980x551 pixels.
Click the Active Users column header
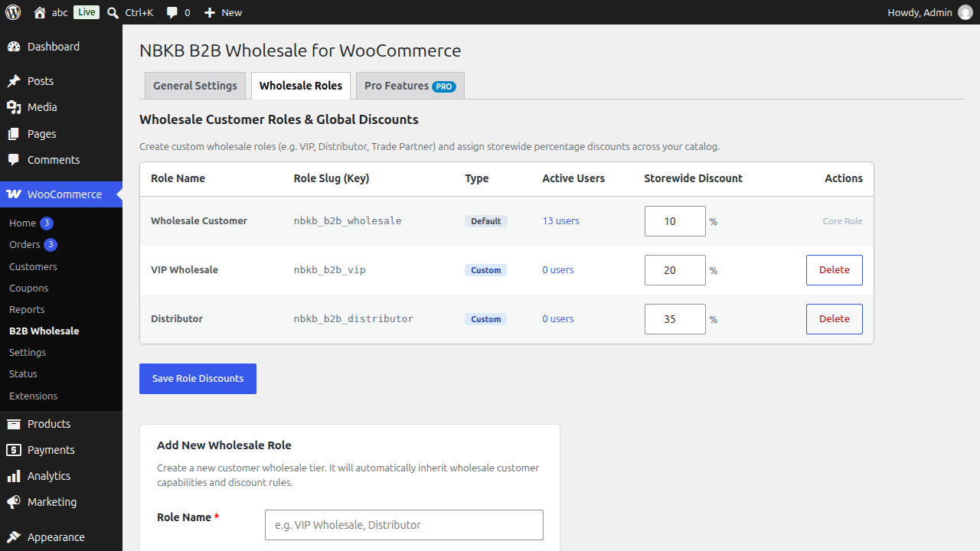tap(573, 178)
